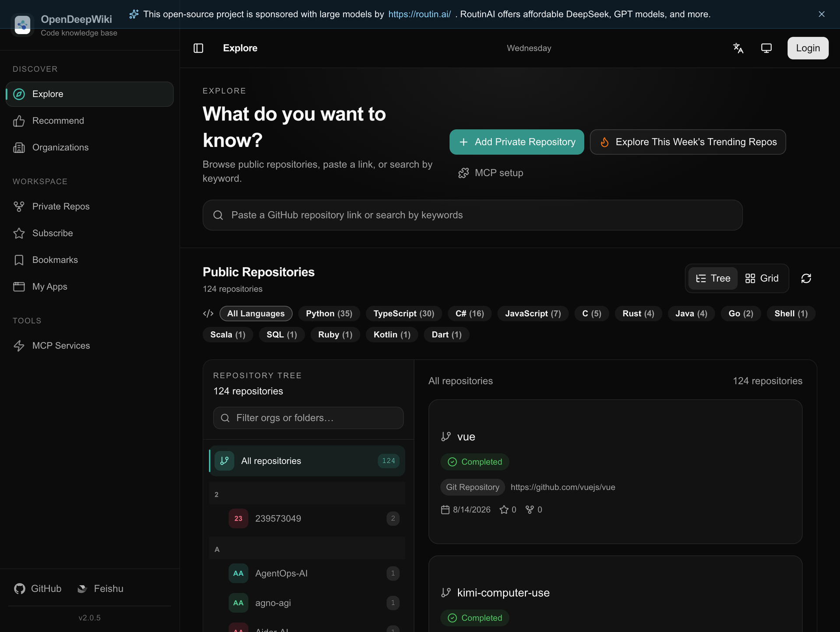Click the OpenDeepWiki logo
The width and height of the screenshot is (840, 632).
click(x=22, y=24)
